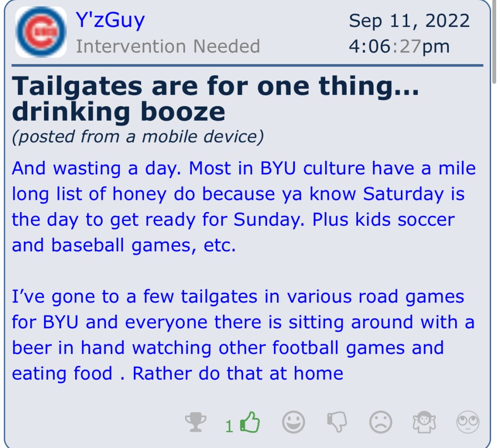Click the "Intervention Needed" user title

(x=167, y=46)
